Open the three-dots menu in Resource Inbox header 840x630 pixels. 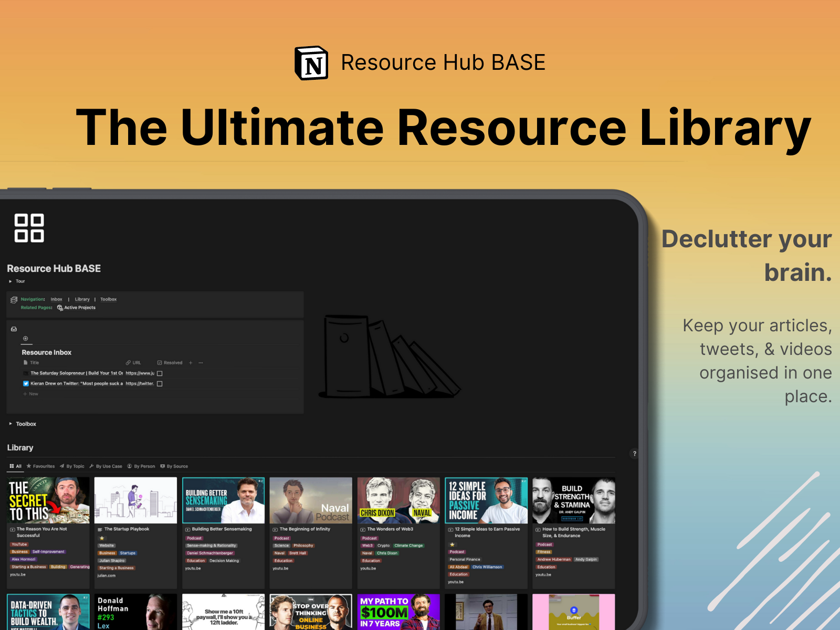click(x=201, y=363)
